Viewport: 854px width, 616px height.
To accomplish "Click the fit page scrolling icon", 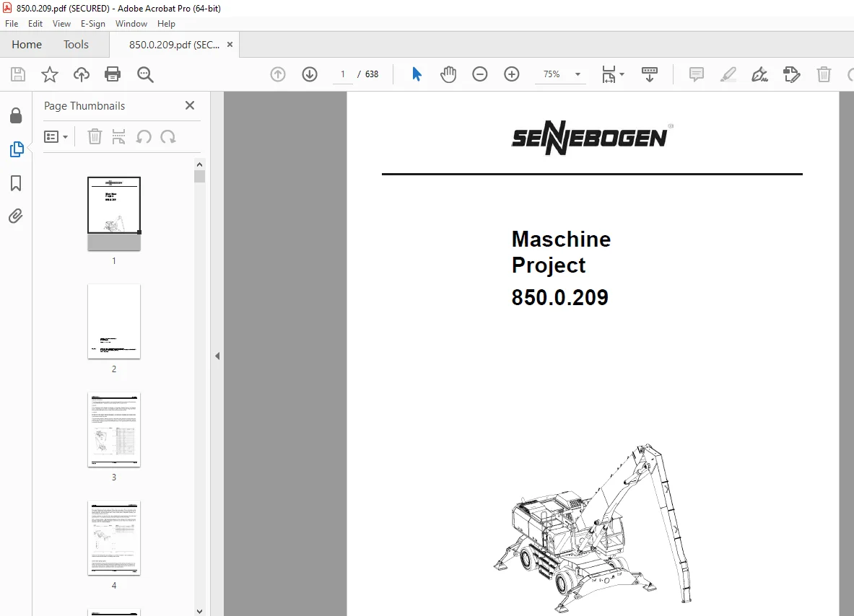I will point(609,74).
